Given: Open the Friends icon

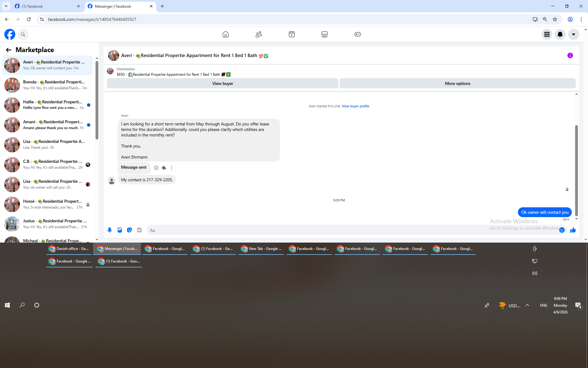Looking at the screenshot, I should click(259, 34).
